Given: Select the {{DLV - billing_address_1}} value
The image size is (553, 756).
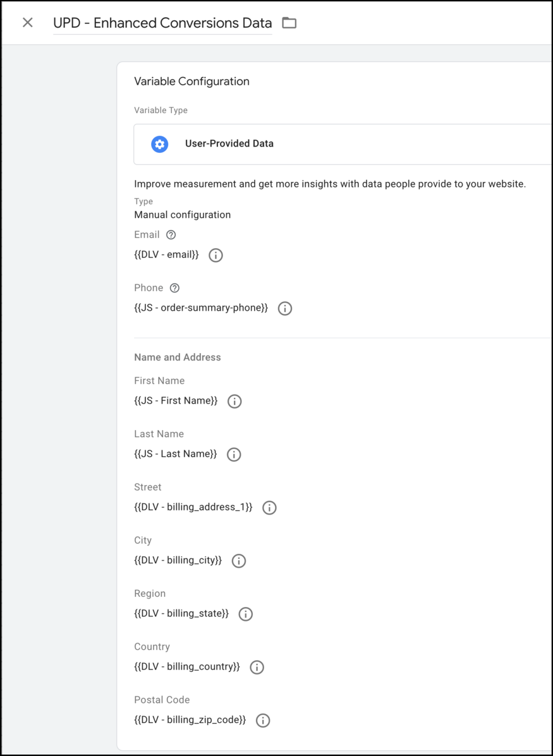Looking at the screenshot, I should [x=193, y=507].
